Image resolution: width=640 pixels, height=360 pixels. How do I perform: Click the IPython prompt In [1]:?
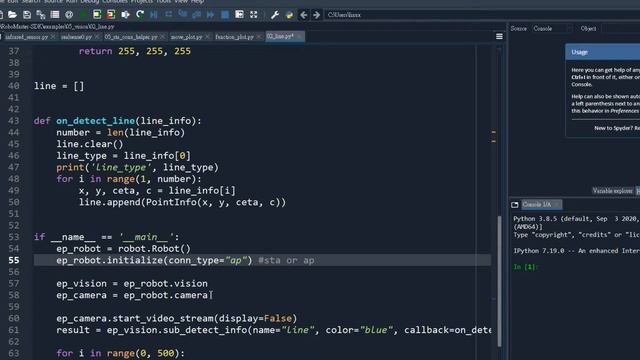point(526,267)
